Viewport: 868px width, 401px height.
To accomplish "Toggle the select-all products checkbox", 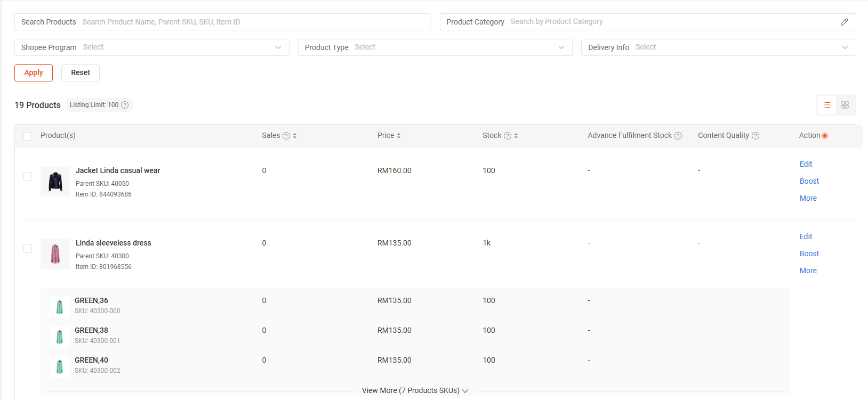I will [28, 136].
